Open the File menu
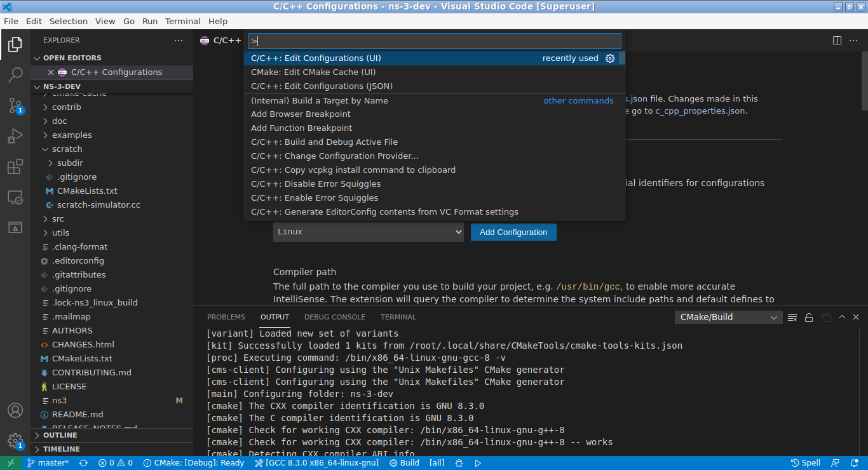The image size is (868, 470). [x=11, y=21]
